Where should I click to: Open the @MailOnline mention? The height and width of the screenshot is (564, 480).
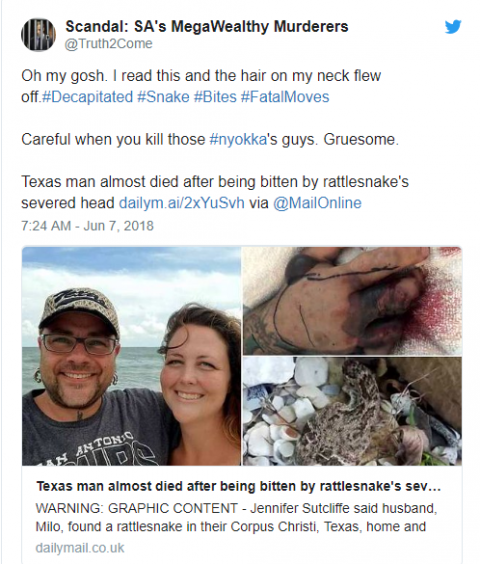[x=317, y=203]
